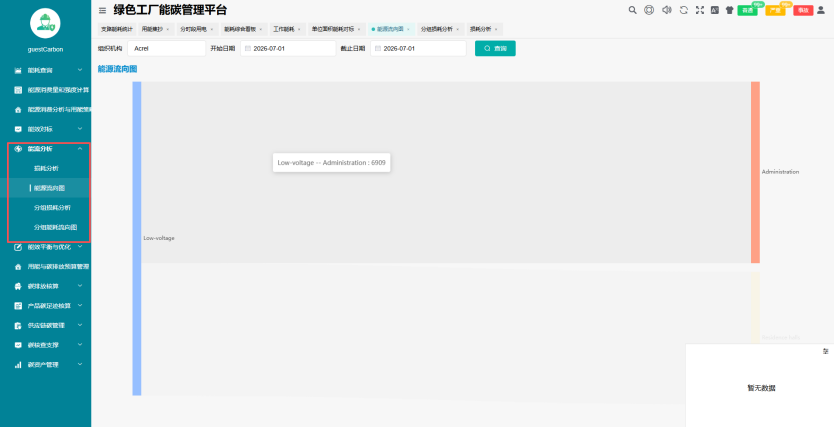Viewport: 834px width, 427px height.
Task: Switch to the 工作能耗 tab
Action: pyautogui.click(x=283, y=29)
